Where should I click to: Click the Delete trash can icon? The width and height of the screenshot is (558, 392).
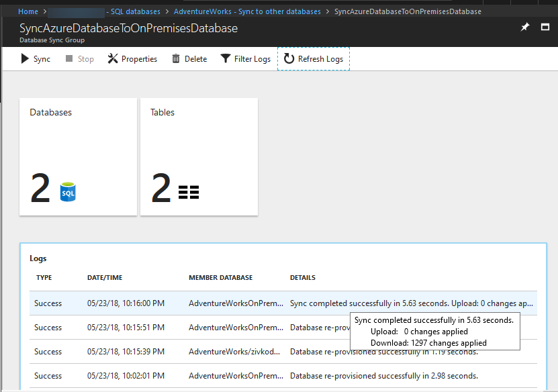(x=176, y=58)
